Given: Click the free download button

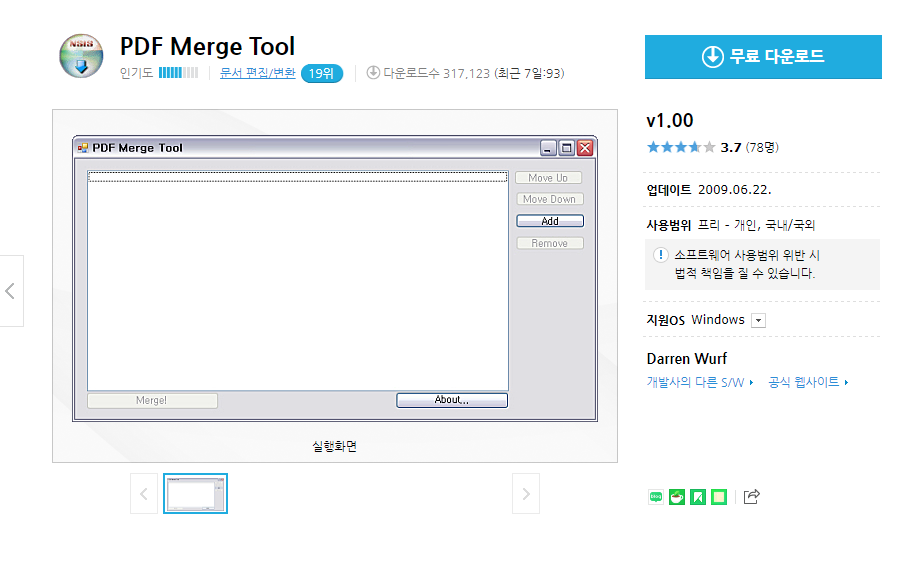Looking at the screenshot, I should click(763, 57).
